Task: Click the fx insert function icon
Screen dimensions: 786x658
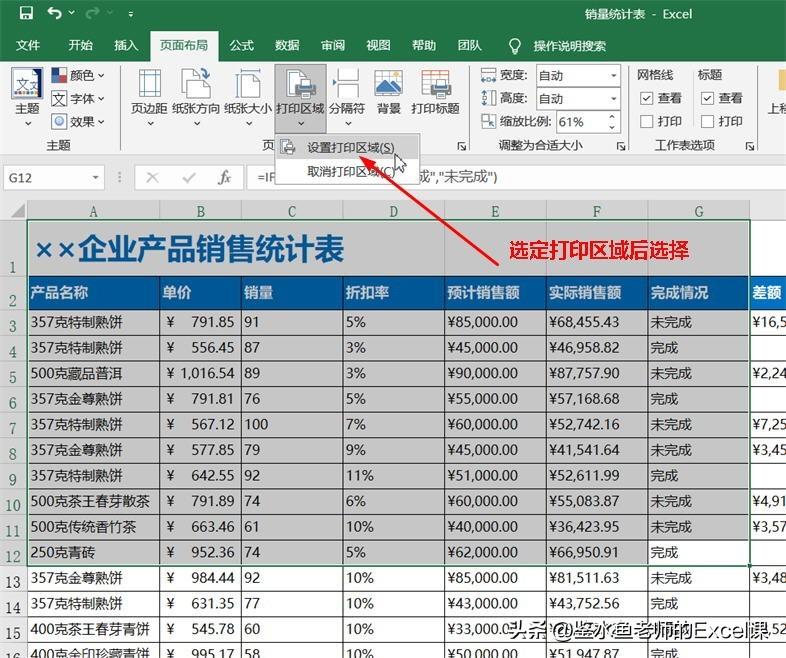Action: click(x=224, y=177)
